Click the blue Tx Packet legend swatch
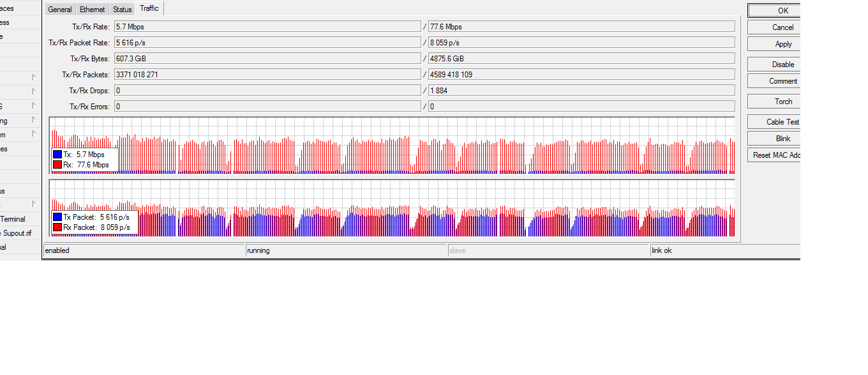 [57, 217]
